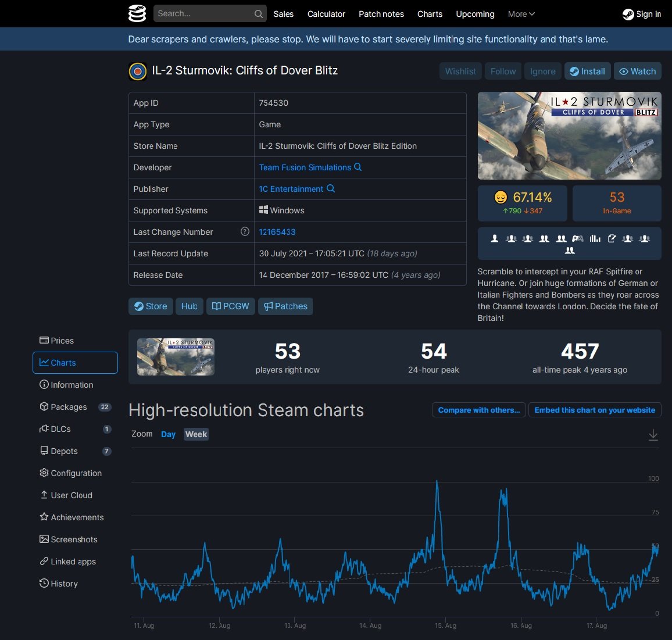This screenshot has height=640, width=672.
Task: Click magnifier icon beside Team Fusion Simulations
Action: [358, 167]
